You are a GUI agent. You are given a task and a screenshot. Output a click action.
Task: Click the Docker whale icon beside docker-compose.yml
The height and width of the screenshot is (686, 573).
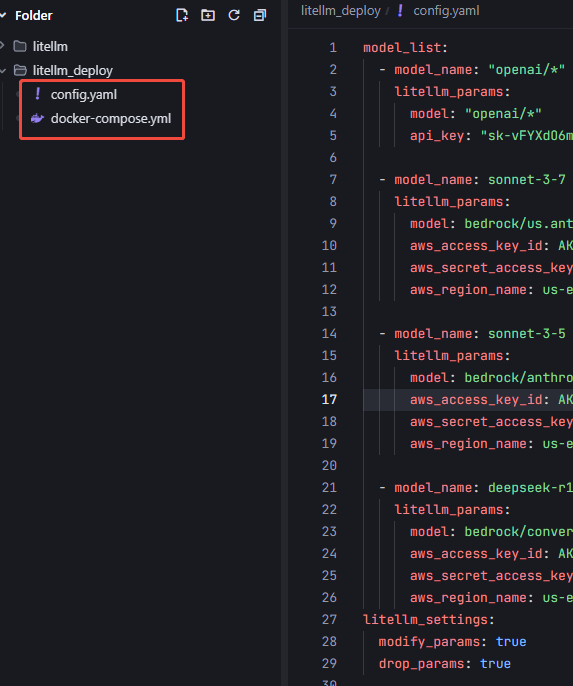click(37, 118)
